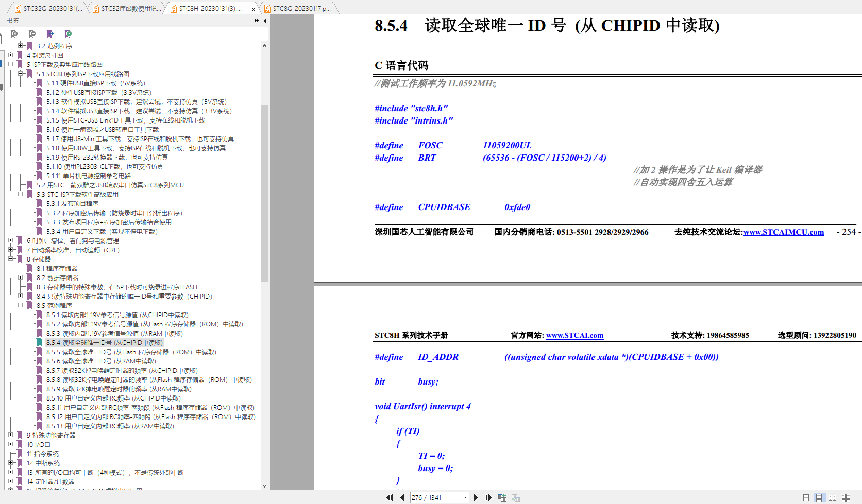Collapse the 5.3 STC-ISP下载软件高级应用 node
Image resolution: width=862 pixels, height=504 pixels.
click(20, 194)
